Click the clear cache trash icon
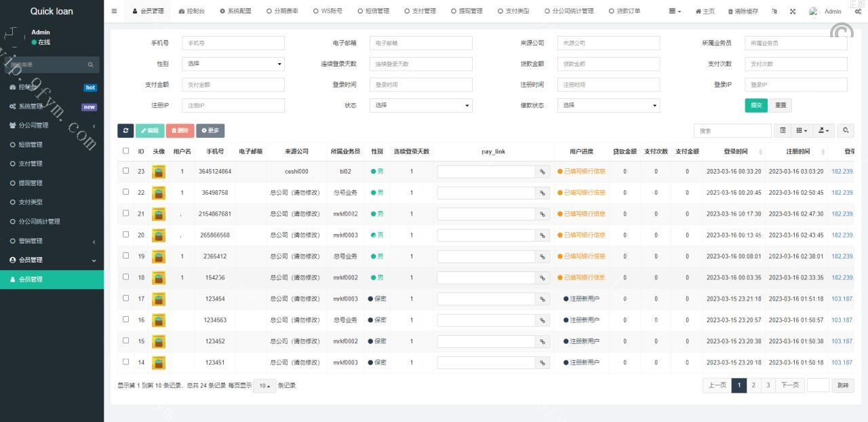 click(743, 12)
